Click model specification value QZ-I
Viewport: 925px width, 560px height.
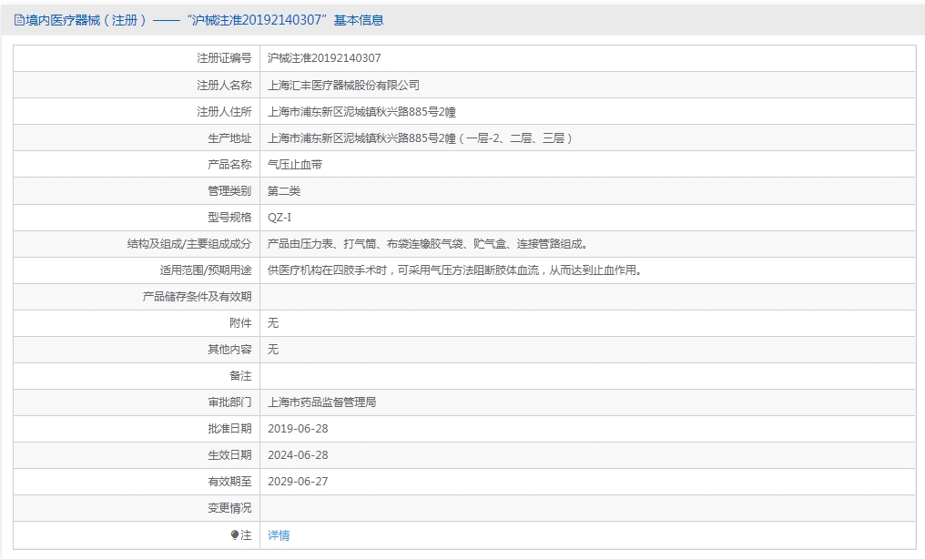(x=279, y=217)
